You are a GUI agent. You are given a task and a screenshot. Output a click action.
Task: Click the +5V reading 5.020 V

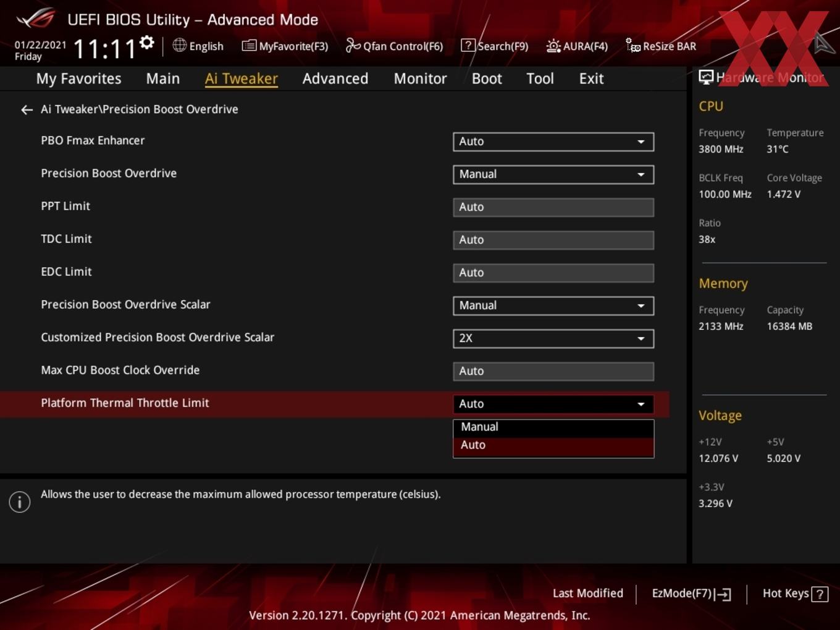pos(784,459)
